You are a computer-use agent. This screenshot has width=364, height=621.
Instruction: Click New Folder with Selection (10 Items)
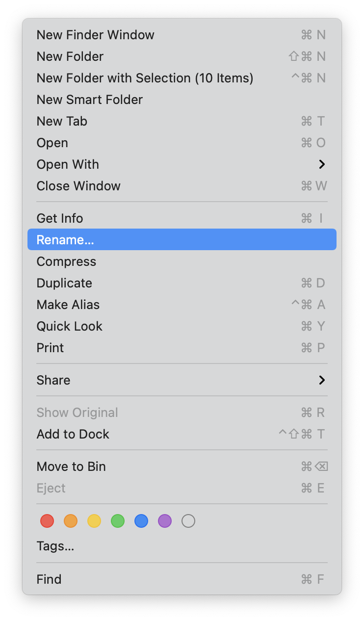(145, 78)
